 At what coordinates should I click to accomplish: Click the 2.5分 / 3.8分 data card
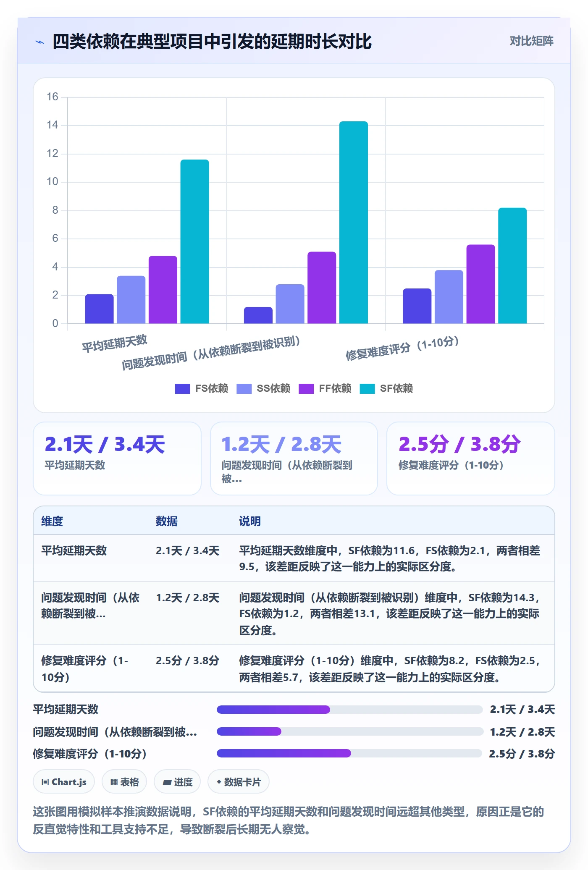(471, 459)
